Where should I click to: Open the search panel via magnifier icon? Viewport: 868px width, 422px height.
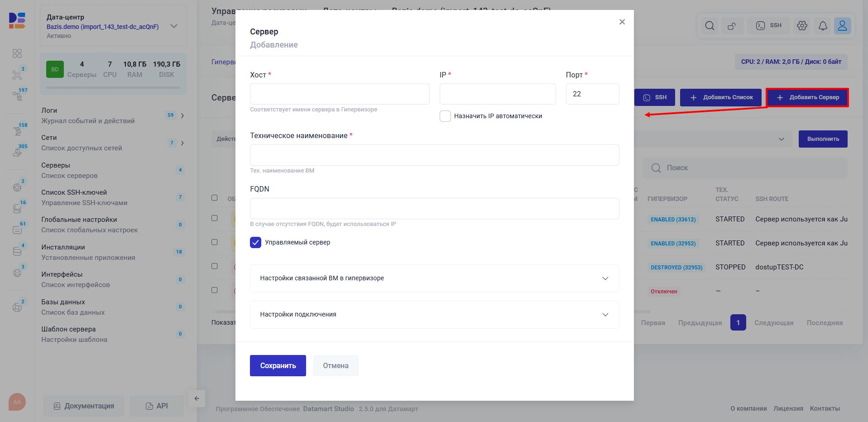709,26
